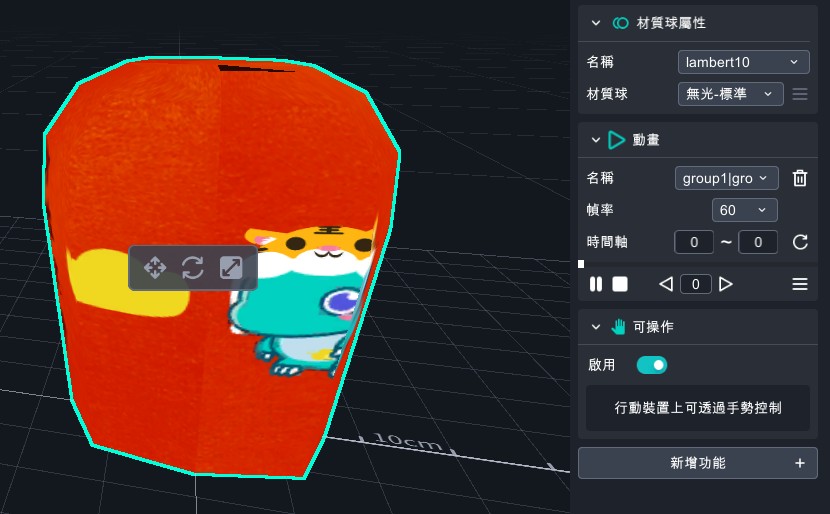The height and width of the screenshot is (514, 830).
Task: Collapse the 材質球屬性 section
Action: 597,23
